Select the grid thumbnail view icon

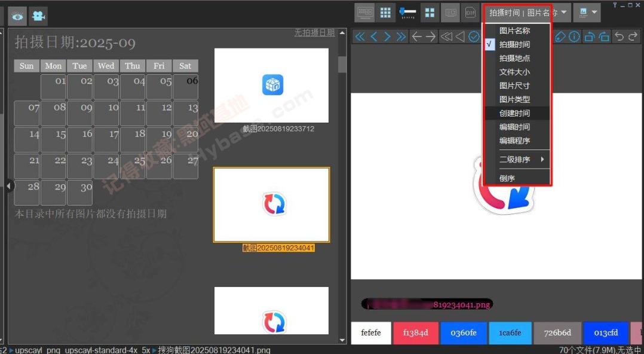pos(385,12)
